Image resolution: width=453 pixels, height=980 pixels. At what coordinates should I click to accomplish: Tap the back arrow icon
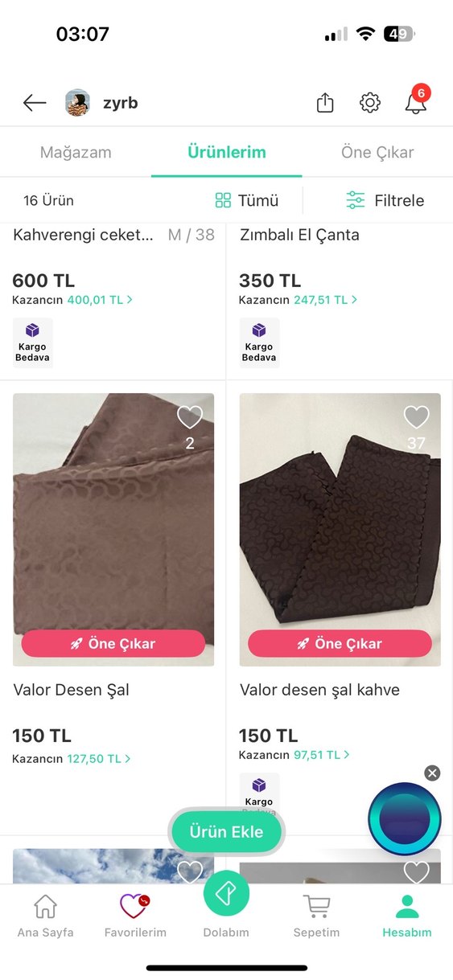(35, 103)
